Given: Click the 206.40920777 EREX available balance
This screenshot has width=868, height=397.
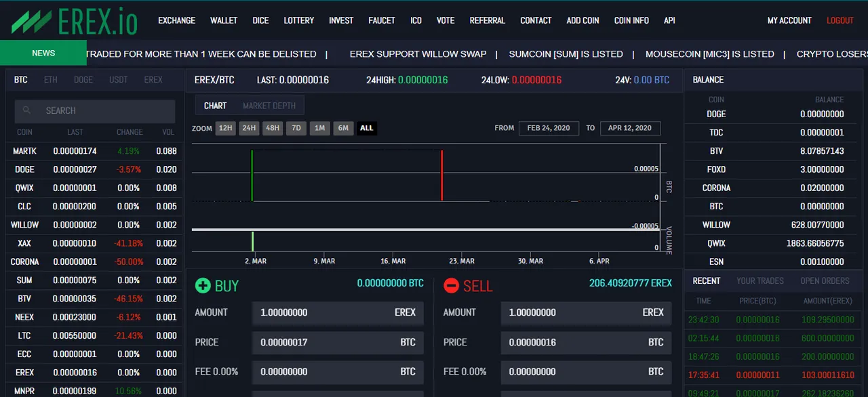Looking at the screenshot, I should [x=631, y=283].
